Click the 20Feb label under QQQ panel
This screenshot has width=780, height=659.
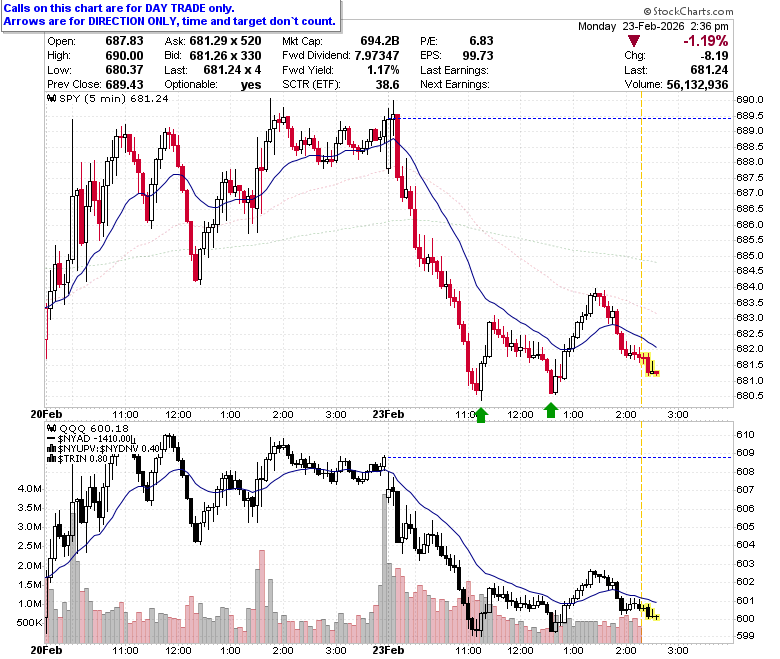(x=46, y=650)
